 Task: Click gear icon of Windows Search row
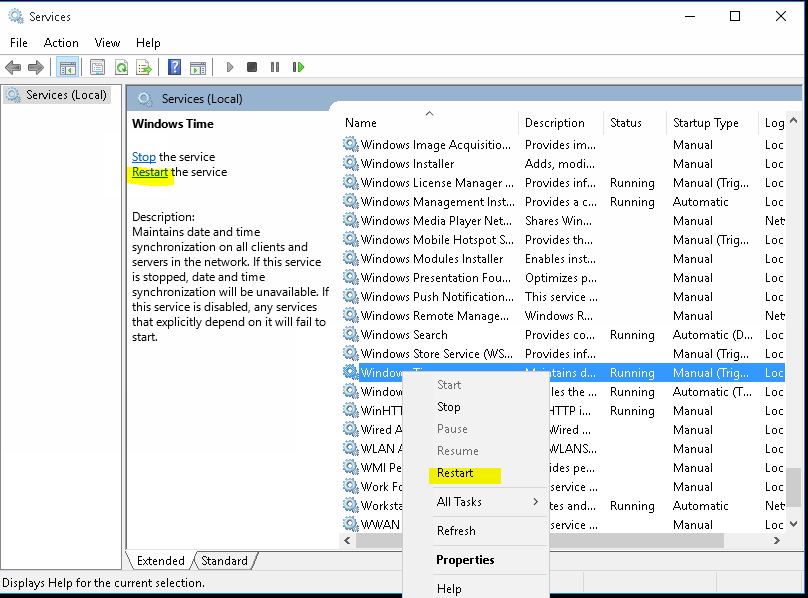350,335
